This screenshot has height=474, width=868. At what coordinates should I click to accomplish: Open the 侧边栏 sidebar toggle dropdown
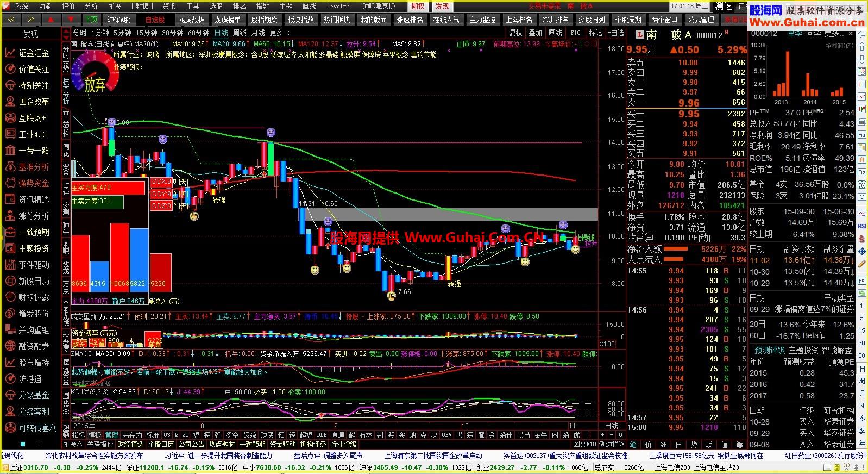(612, 444)
